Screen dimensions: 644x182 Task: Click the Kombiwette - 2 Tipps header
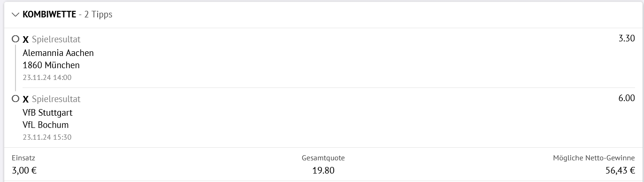(x=67, y=15)
